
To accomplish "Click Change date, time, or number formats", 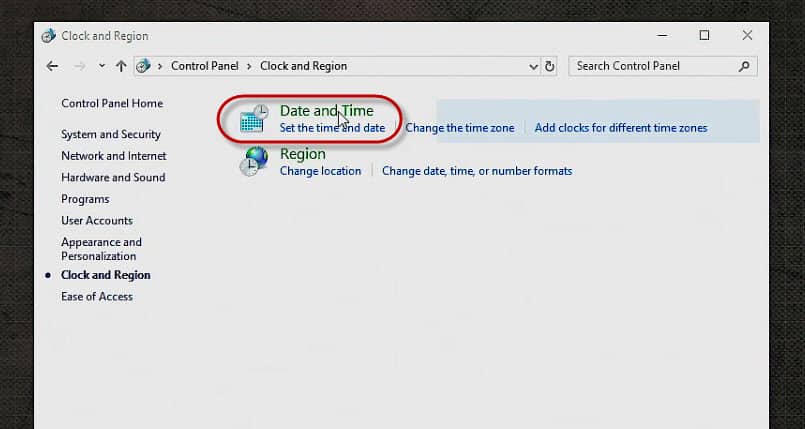I will (477, 171).
